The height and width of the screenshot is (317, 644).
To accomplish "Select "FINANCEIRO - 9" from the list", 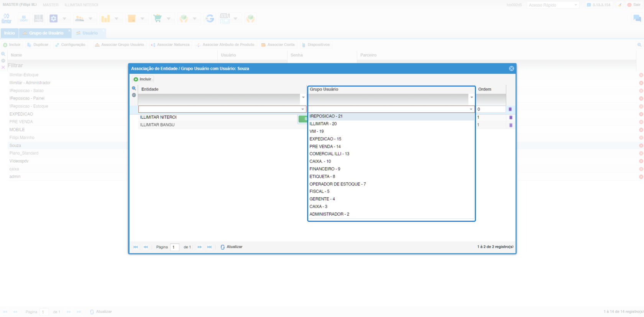I will tap(325, 169).
